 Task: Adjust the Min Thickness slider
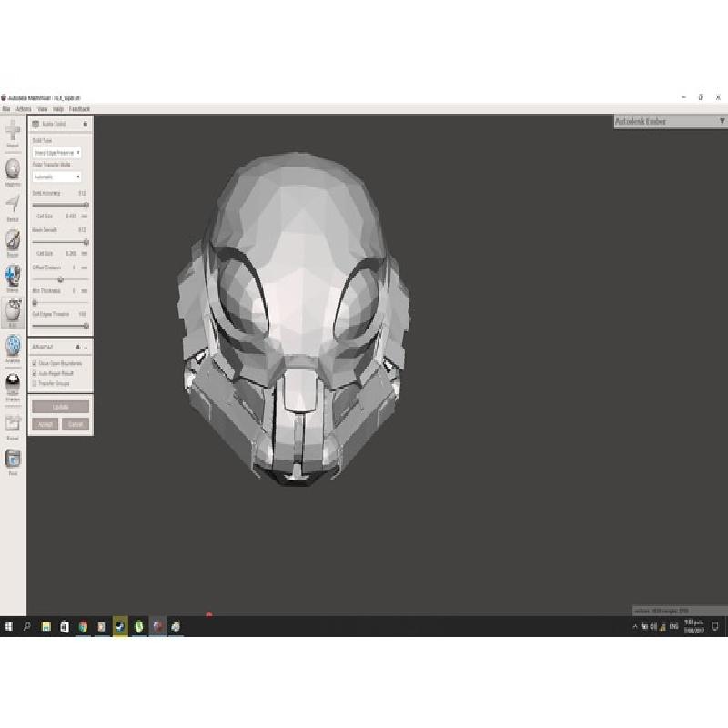[x=60, y=303]
